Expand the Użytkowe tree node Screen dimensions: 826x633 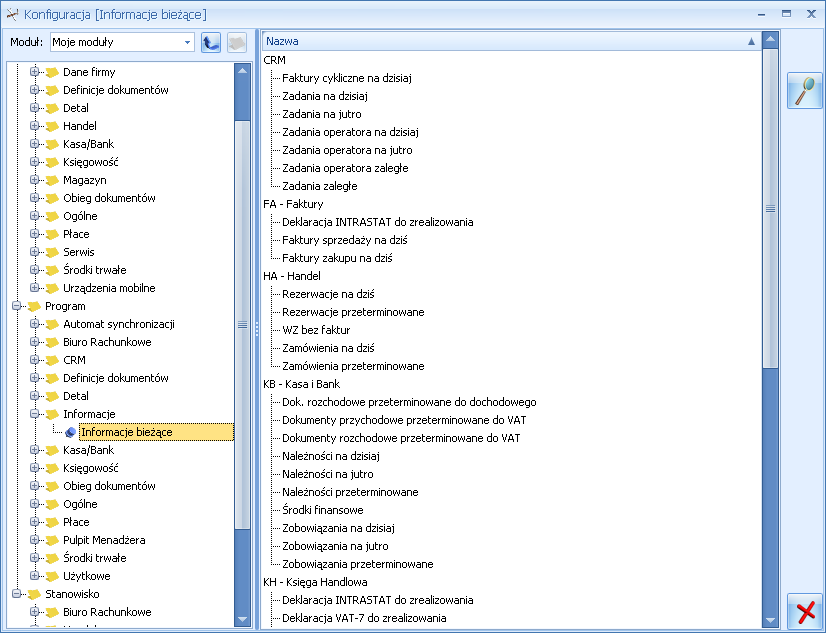(x=34, y=576)
